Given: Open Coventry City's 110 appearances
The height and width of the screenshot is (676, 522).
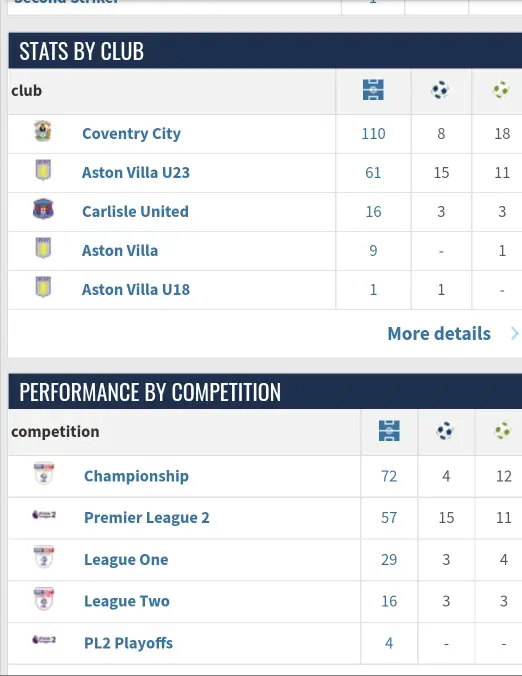Looking at the screenshot, I should [373, 134].
